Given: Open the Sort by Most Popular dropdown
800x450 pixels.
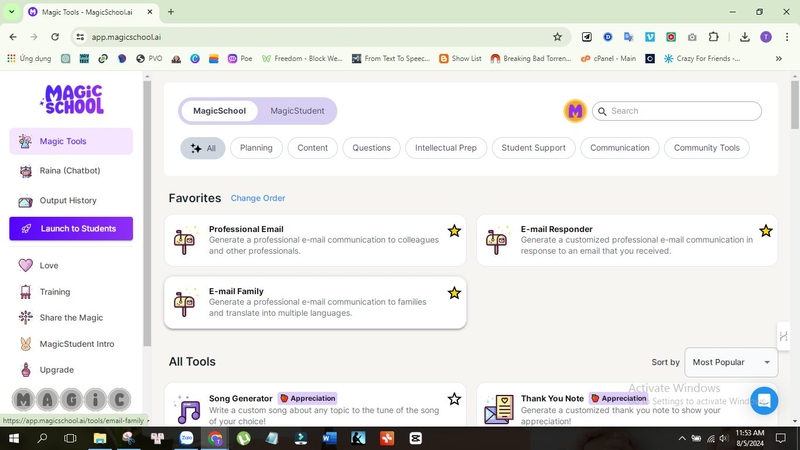Looking at the screenshot, I should coord(731,362).
